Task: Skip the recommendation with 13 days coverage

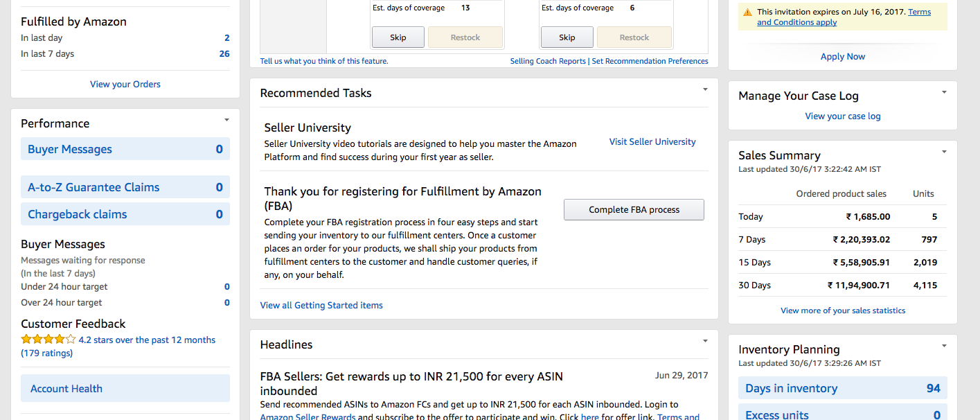Action: (x=398, y=37)
